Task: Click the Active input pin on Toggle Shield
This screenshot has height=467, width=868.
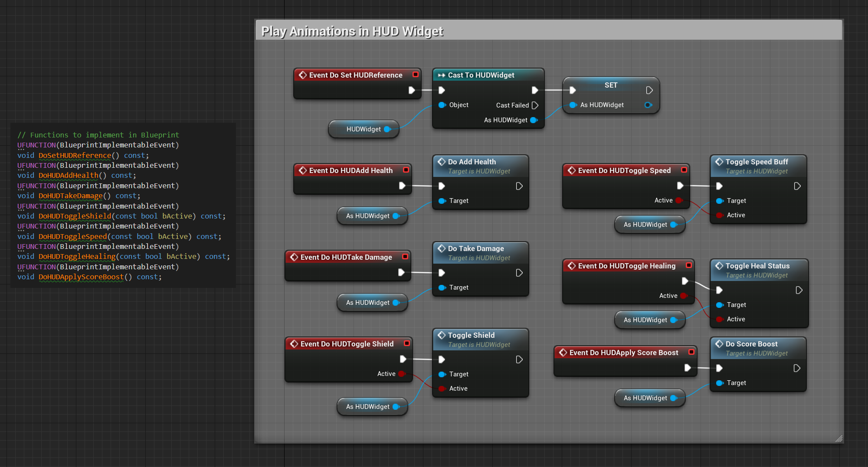Action: (x=442, y=389)
